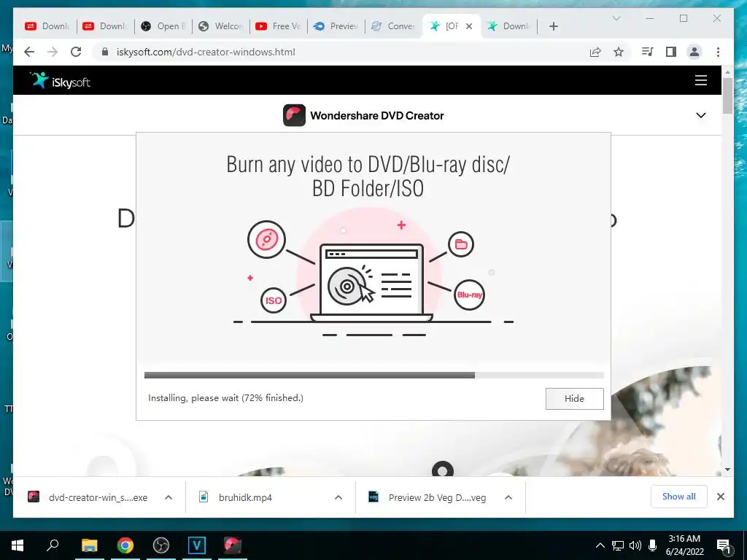The width and height of the screenshot is (747, 560).
Task: Switch to the Open B tab
Action: click(x=163, y=26)
